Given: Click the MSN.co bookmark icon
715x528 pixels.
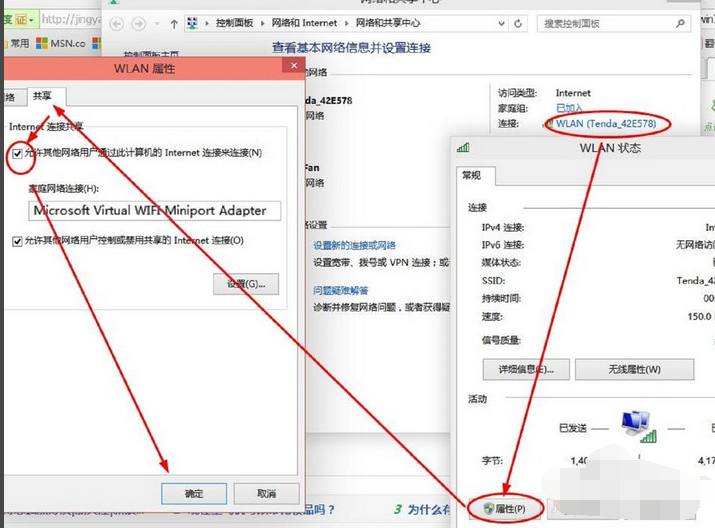Looking at the screenshot, I should pos(42,43).
